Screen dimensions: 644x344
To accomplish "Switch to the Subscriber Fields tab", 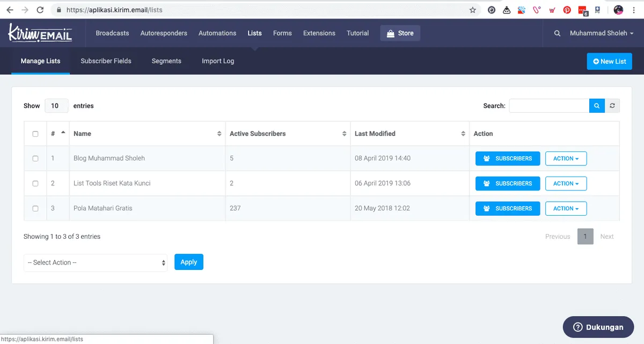I will point(106,61).
